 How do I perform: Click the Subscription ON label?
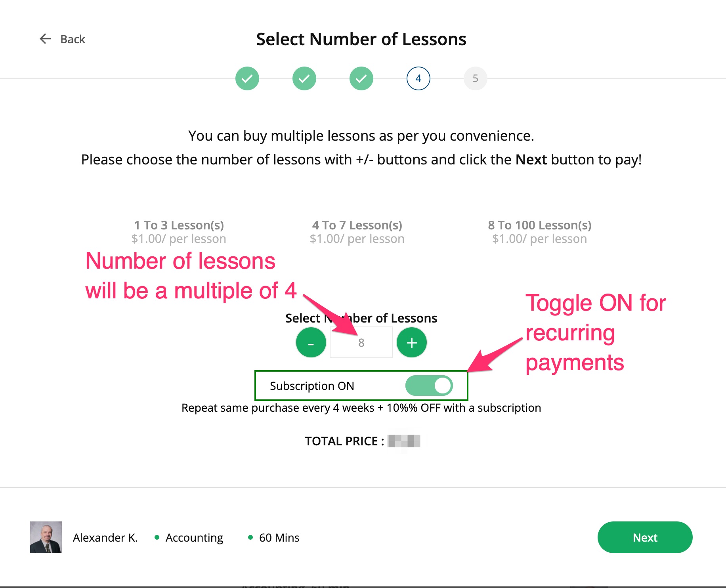click(x=312, y=386)
